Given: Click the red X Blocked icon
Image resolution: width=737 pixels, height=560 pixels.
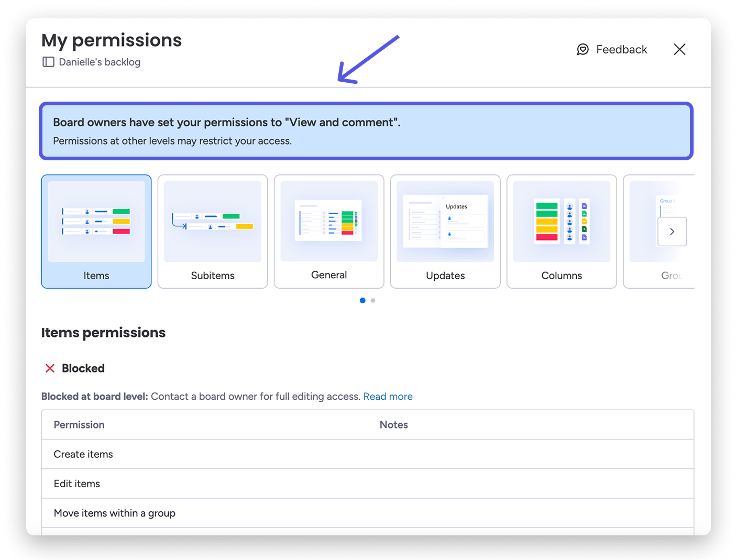Looking at the screenshot, I should (50, 368).
